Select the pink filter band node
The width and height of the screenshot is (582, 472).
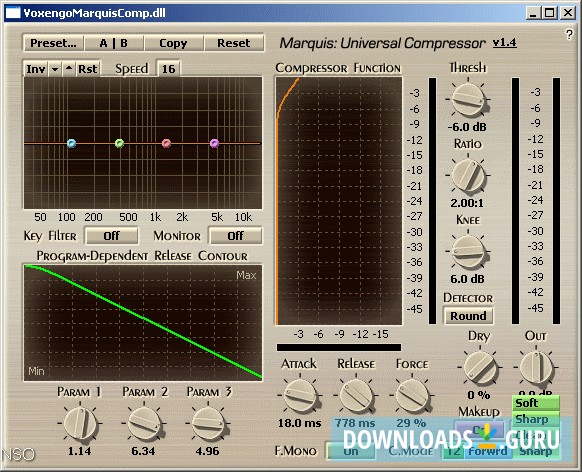(167, 143)
